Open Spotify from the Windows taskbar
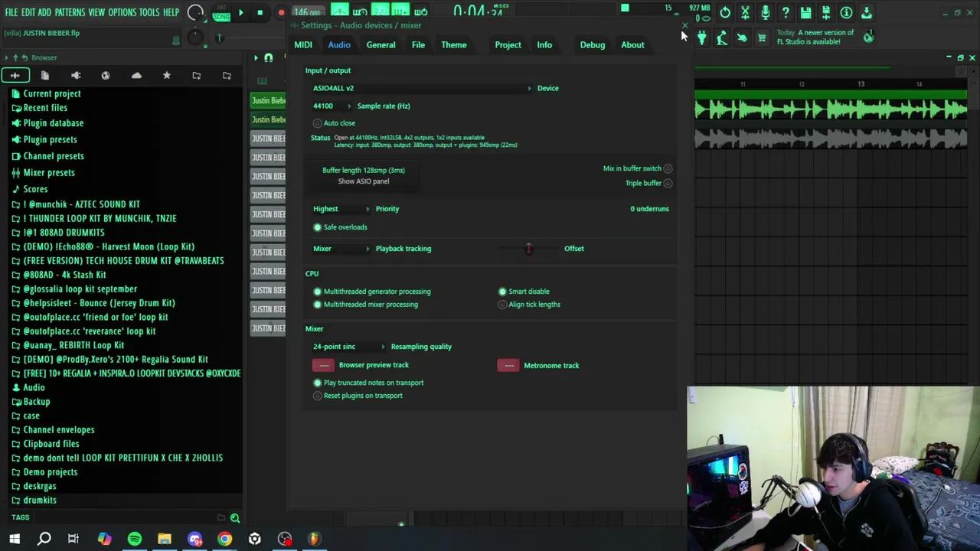Screen dimensions: 980x551 134,539
